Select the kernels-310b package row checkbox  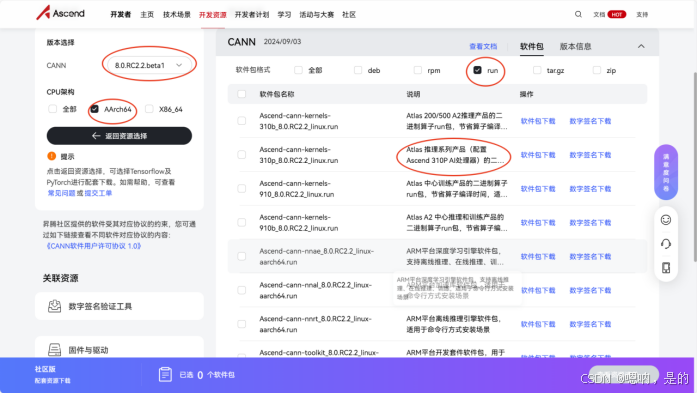click(x=241, y=121)
